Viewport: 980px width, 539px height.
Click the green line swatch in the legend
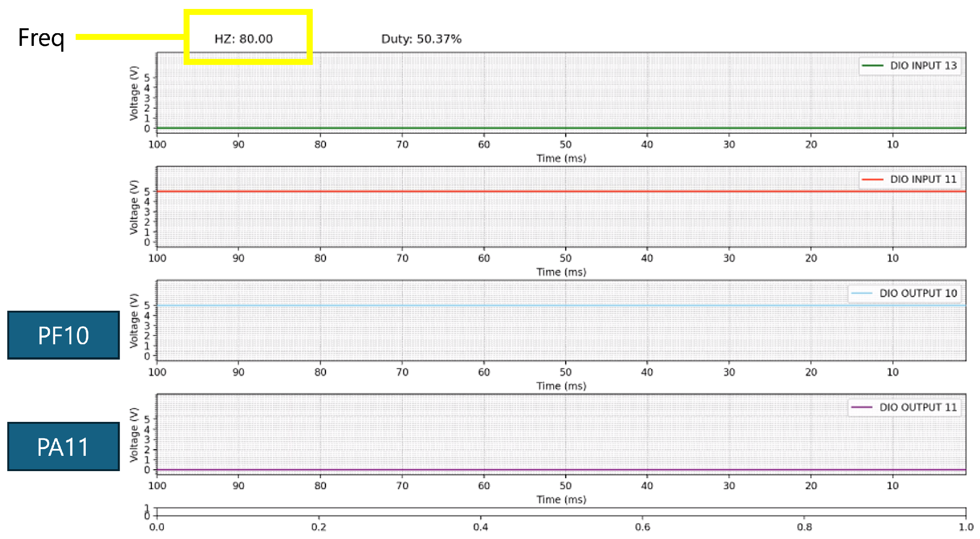872,66
